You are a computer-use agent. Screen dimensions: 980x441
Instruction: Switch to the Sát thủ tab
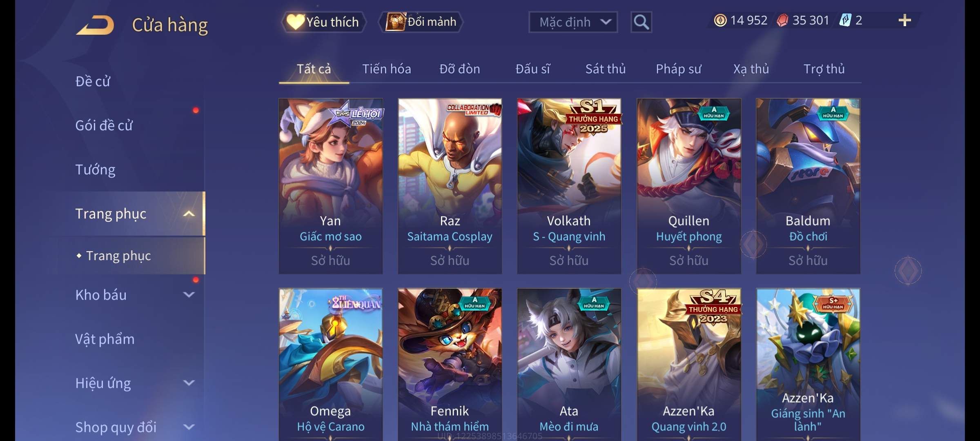tap(606, 69)
